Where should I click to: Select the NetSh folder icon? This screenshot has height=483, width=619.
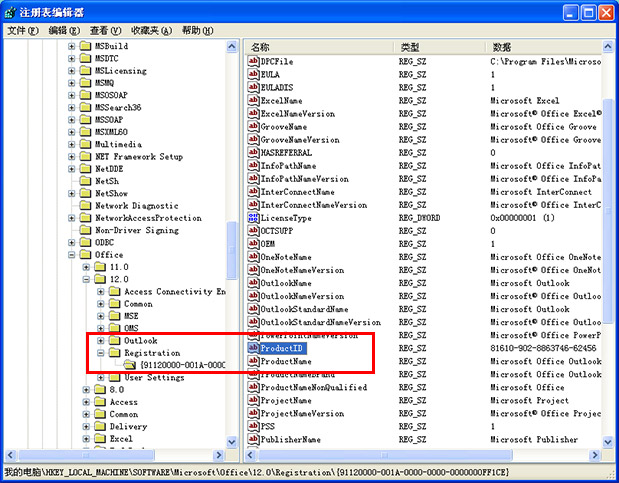tap(85, 181)
